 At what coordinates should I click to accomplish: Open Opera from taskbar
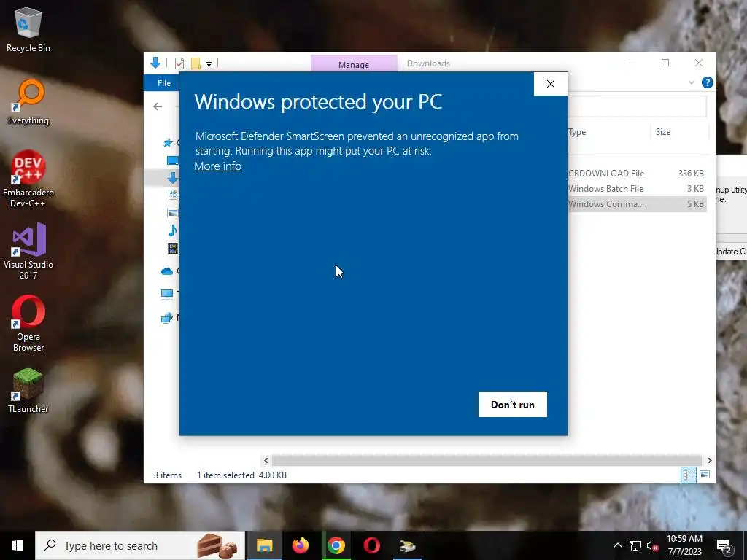(x=371, y=545)
